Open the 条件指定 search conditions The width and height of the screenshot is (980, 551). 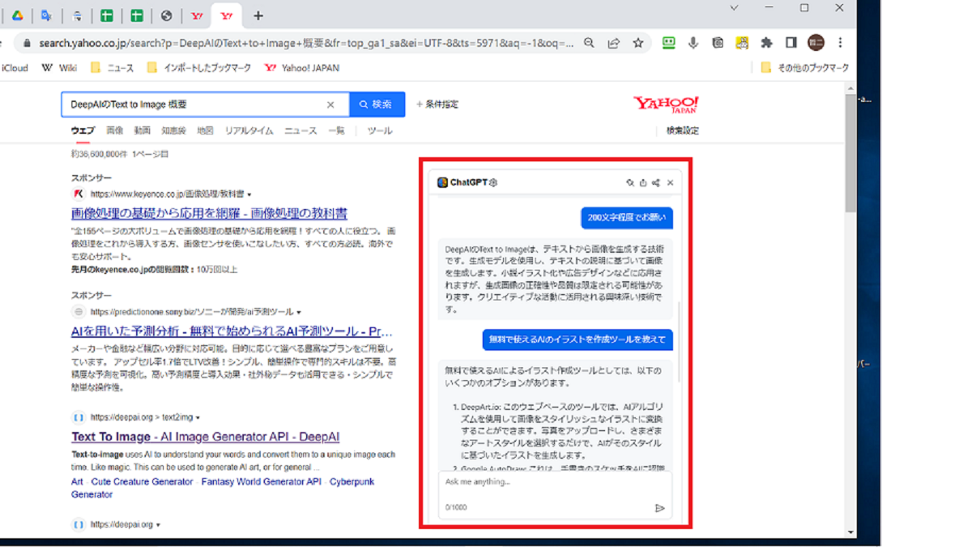point(437,104)
